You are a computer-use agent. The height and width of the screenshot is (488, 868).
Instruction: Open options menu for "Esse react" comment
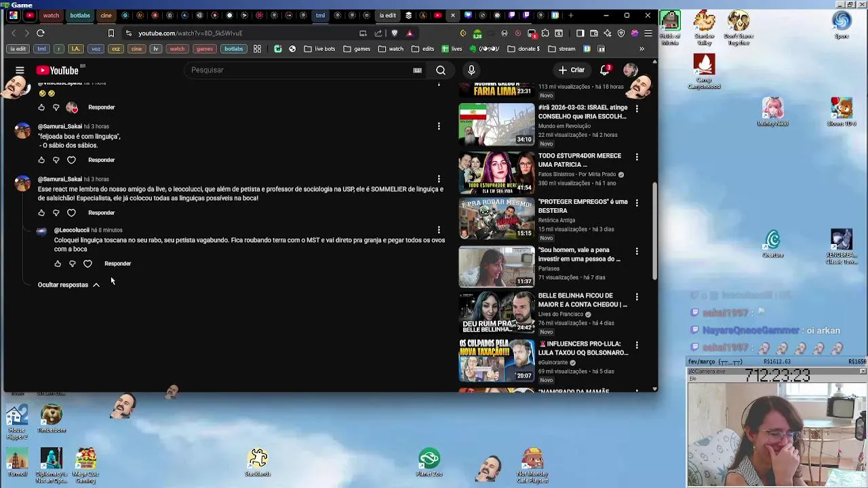439,179
